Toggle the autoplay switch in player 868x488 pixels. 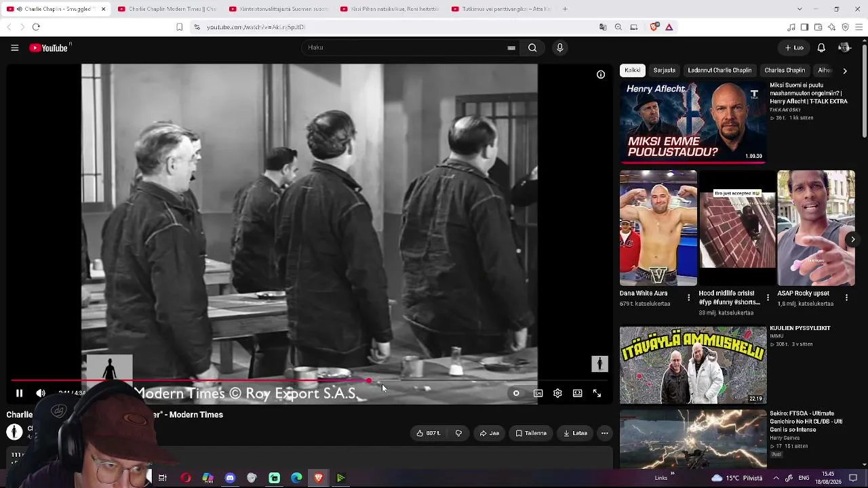pos(516,393)
